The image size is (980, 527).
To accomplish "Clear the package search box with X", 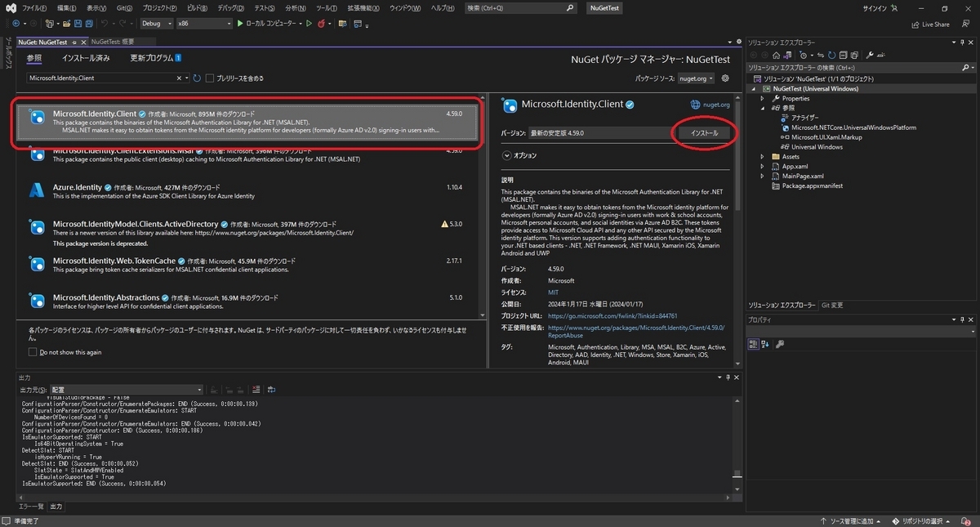I will (x=180, y=78).
